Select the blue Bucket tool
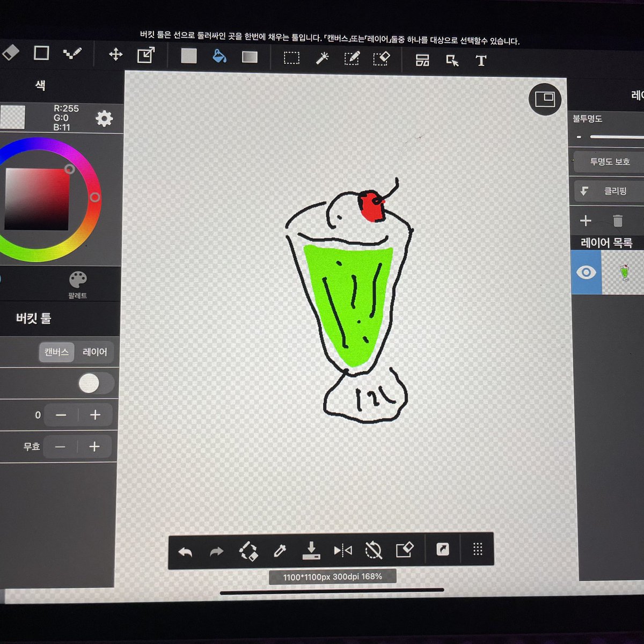 tap(219, 56)
